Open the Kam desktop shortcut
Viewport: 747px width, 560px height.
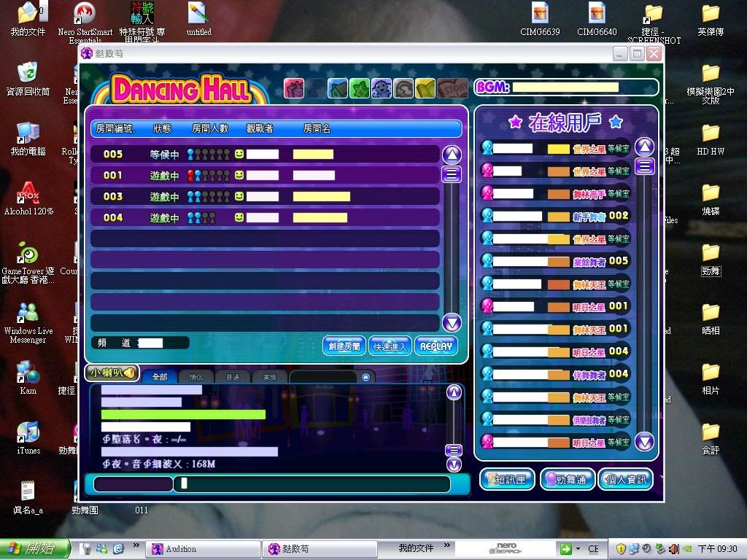tap(28, 378)
